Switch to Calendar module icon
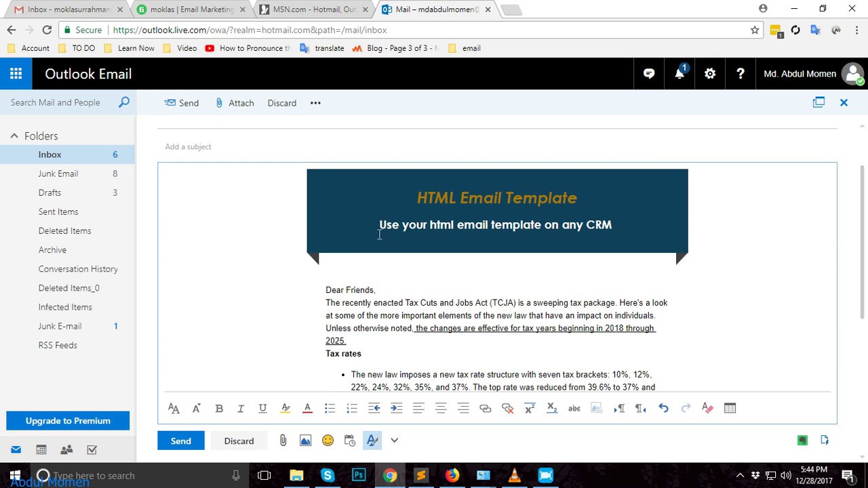The height and width of the screenshot is (488, 868). 41,449
